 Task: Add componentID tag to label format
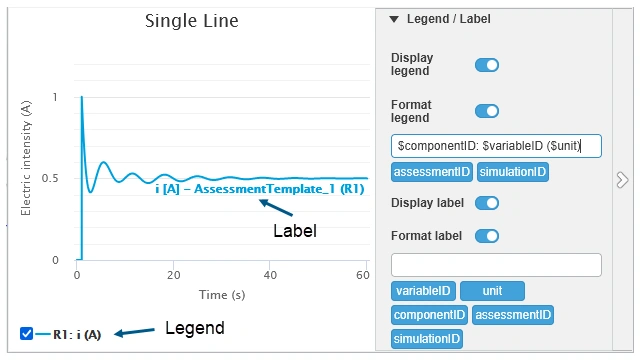click(429, 315)
